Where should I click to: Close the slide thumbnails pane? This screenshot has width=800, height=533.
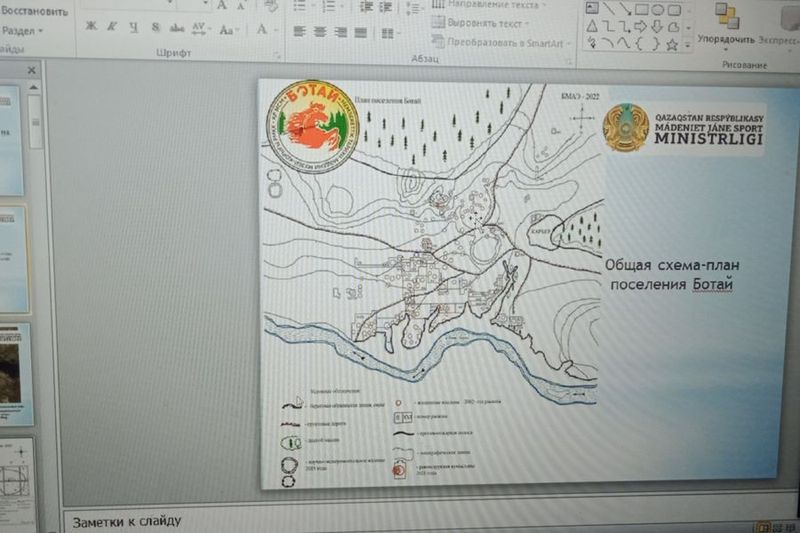coord(31,71)
